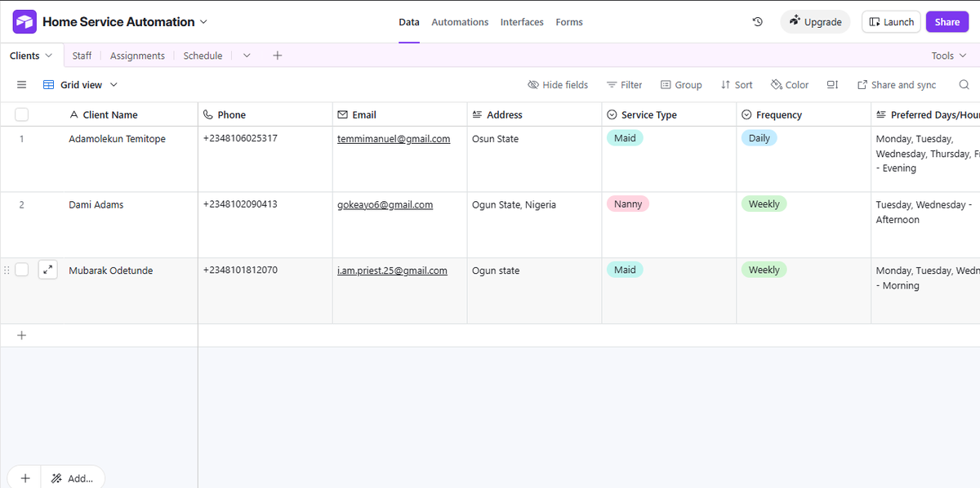Click the bottom add record plus button
980x488 pixels.
pyautogui.click(x=25, y=478)
